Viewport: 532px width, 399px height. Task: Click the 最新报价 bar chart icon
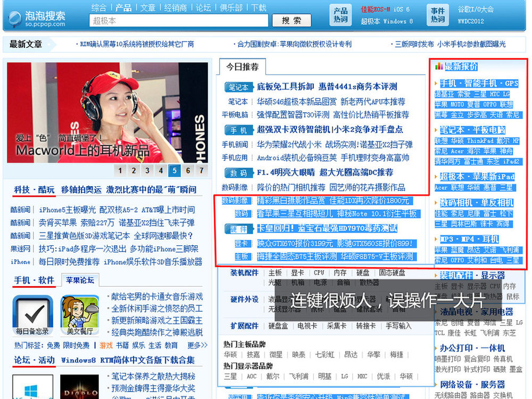[439, 66]
